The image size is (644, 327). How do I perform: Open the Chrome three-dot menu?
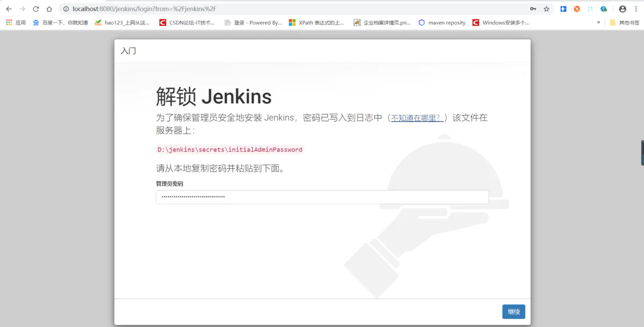coord(636,9)
